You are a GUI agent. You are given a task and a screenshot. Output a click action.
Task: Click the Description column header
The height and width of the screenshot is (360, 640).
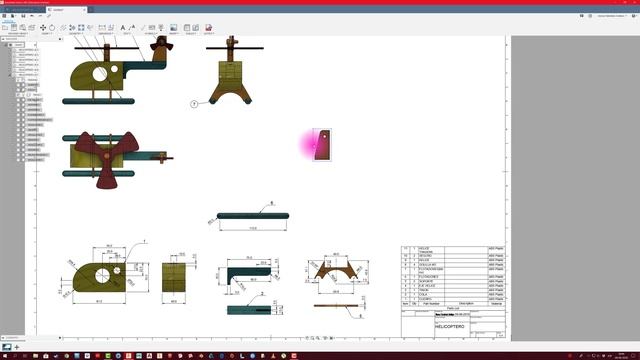466,304
